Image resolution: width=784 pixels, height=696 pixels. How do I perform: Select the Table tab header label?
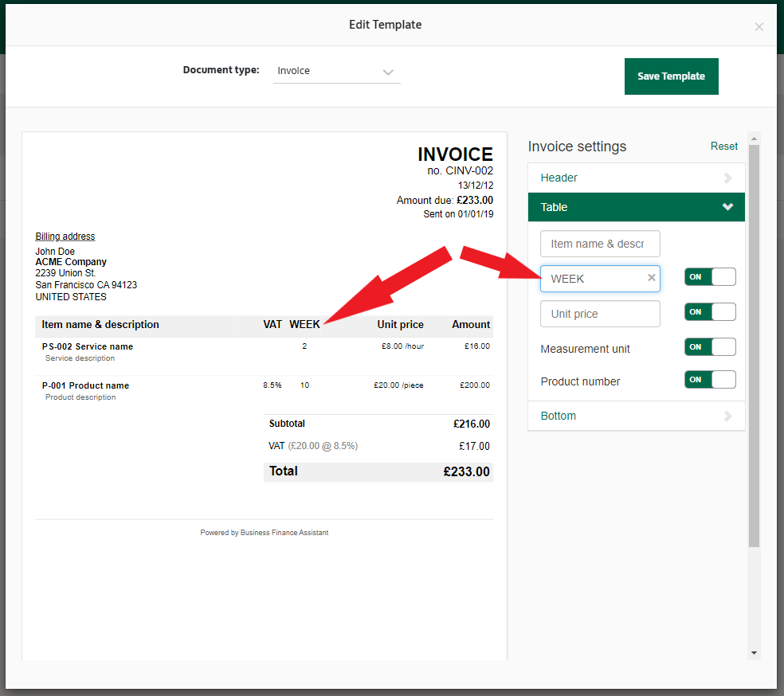(x=555, y=207)
